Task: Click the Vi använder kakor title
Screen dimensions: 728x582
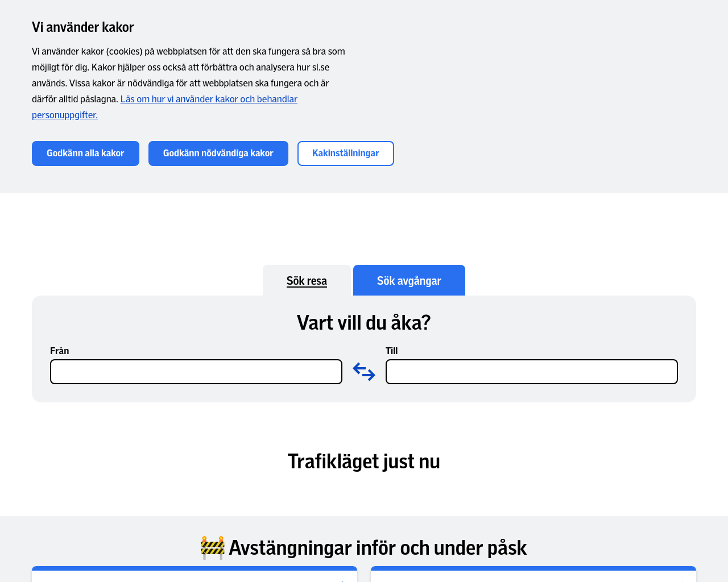Action: pos(83,27)
